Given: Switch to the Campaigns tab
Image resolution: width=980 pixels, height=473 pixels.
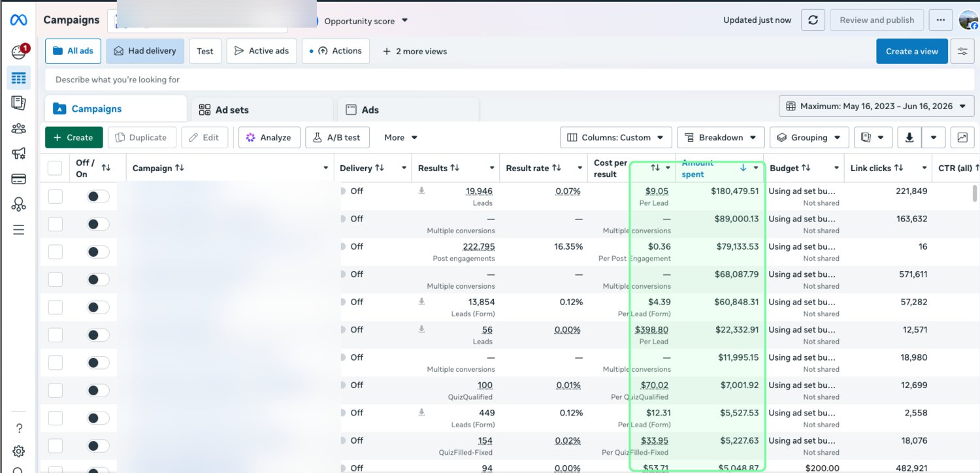Looking at the screenshot, I should [x=116, y=109].
